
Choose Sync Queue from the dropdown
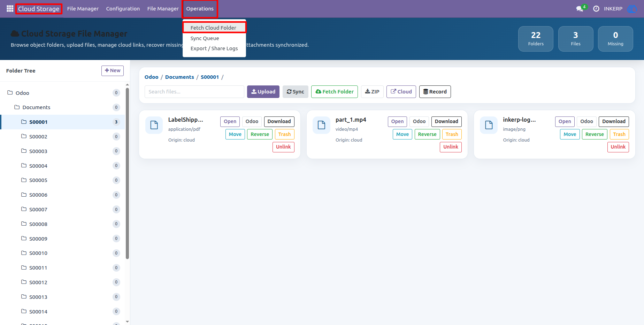coord(214,38)
